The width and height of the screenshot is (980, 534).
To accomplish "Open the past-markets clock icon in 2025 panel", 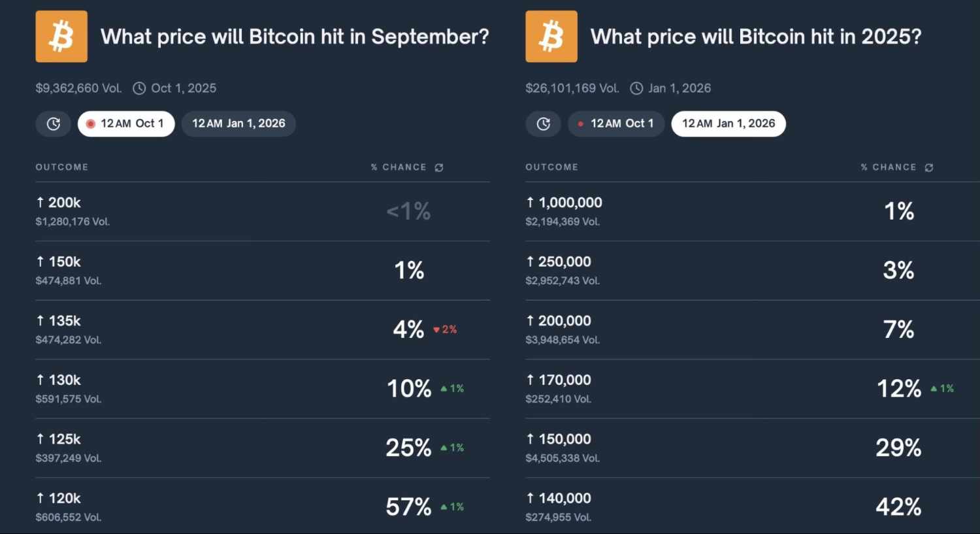I will click(x=544, y=124).
